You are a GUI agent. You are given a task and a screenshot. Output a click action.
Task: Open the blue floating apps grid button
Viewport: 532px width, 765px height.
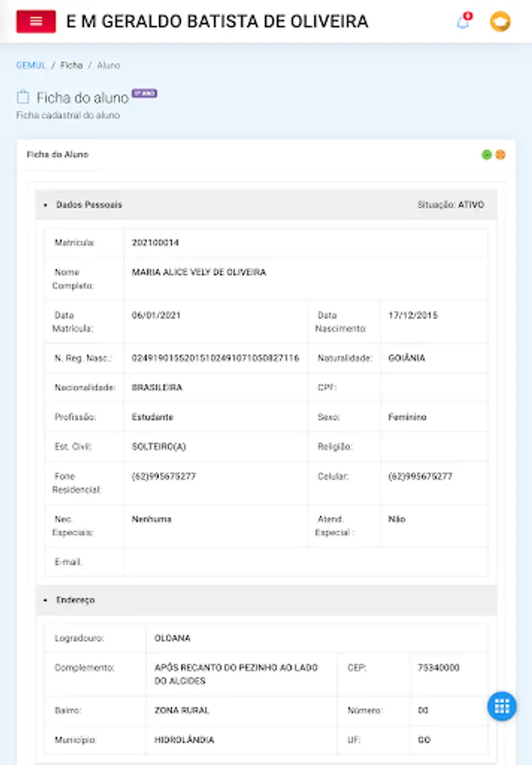click(501, 705)
